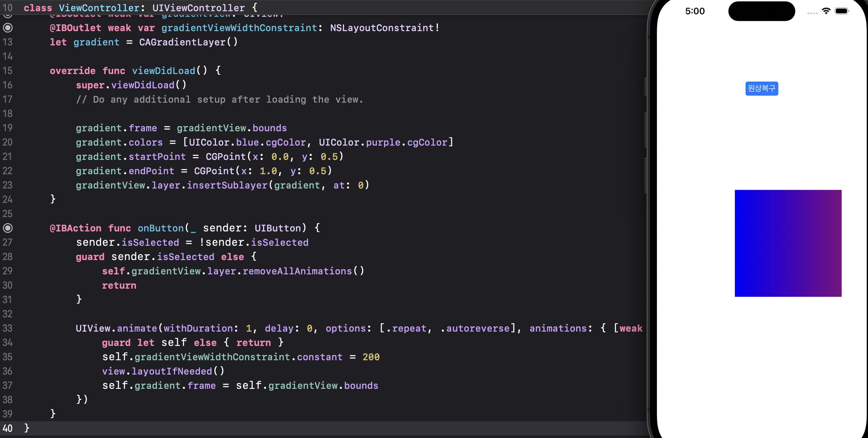
Task: Tap the Dynamic Island on the simulator
Action: tap(762, 11)
